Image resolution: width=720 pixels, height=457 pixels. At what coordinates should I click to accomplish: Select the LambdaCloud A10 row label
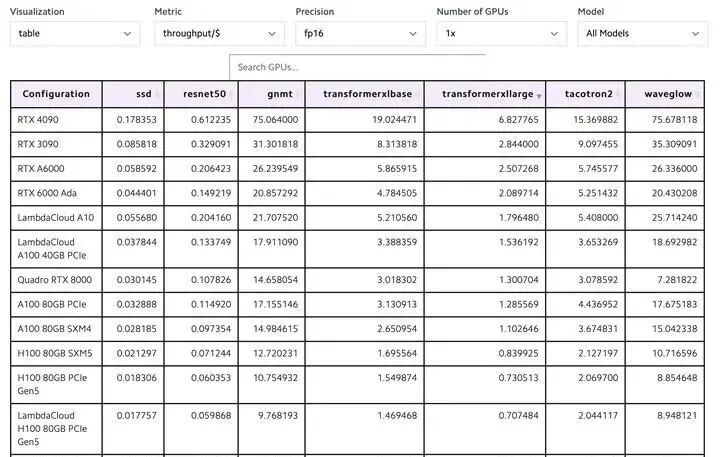[x=56, y=218]
